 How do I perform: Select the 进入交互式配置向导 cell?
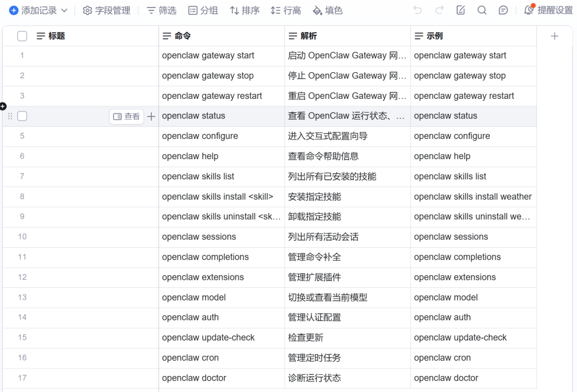coord(347,136)
